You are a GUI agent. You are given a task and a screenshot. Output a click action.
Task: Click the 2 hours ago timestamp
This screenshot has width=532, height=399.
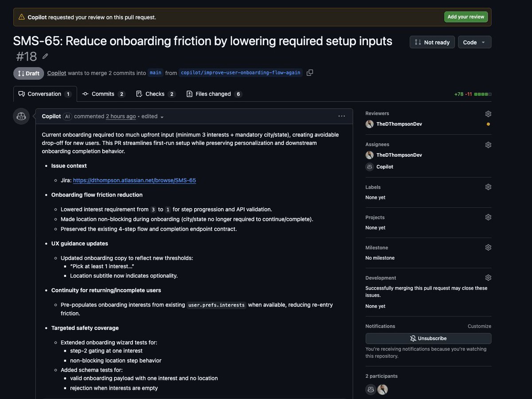point(121,116)
